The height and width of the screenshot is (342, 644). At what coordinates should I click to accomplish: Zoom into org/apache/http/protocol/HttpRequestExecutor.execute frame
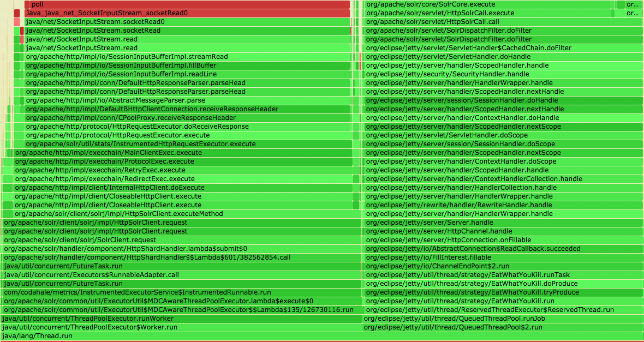pyautogui.click(x=188, y=135)
